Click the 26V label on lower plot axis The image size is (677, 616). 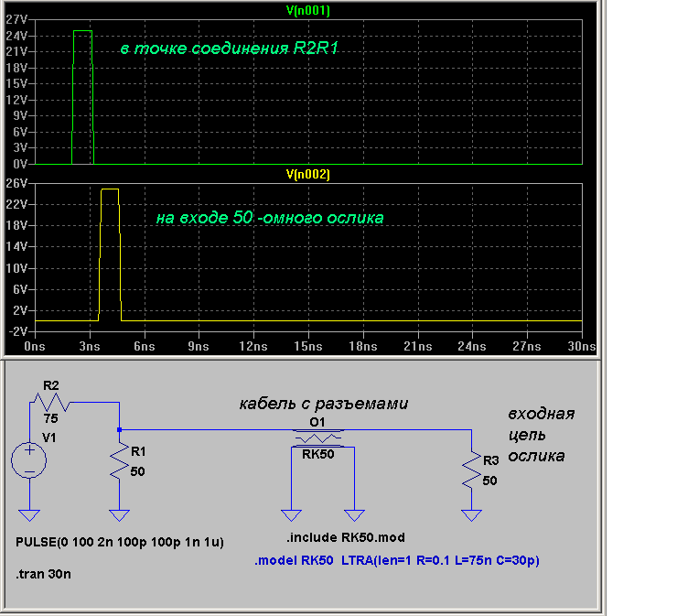16,183
